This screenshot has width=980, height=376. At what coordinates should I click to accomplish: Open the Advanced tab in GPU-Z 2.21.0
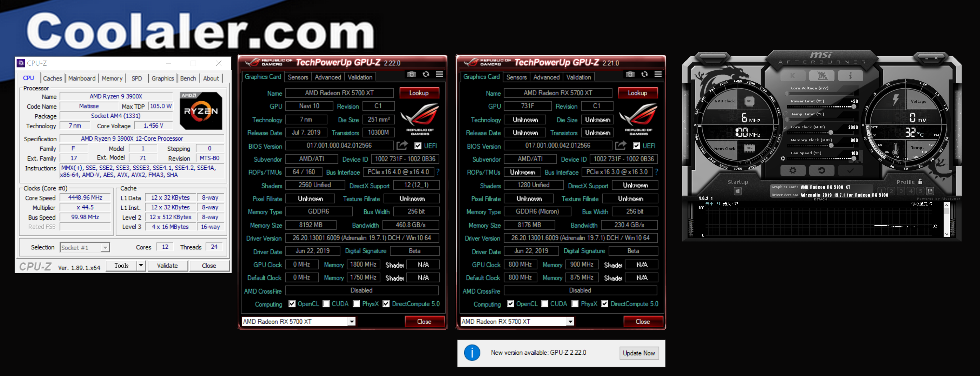point(546,78)
